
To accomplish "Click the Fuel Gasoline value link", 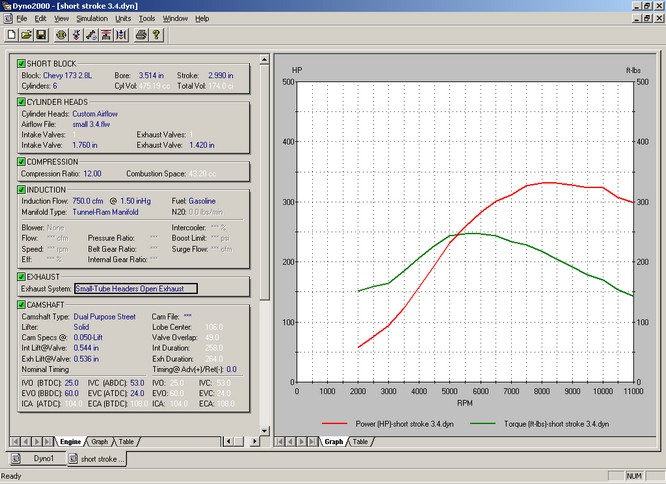I will (201, 201).
